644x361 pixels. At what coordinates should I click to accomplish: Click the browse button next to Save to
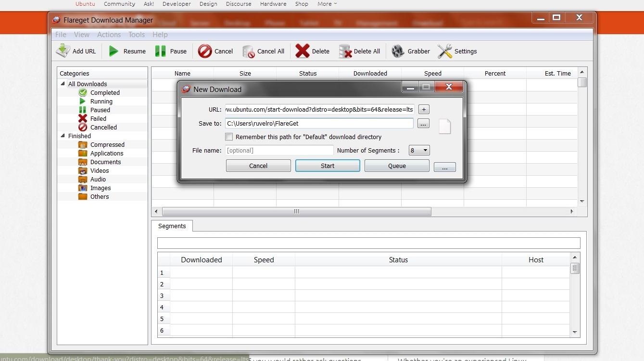[423, 124]
